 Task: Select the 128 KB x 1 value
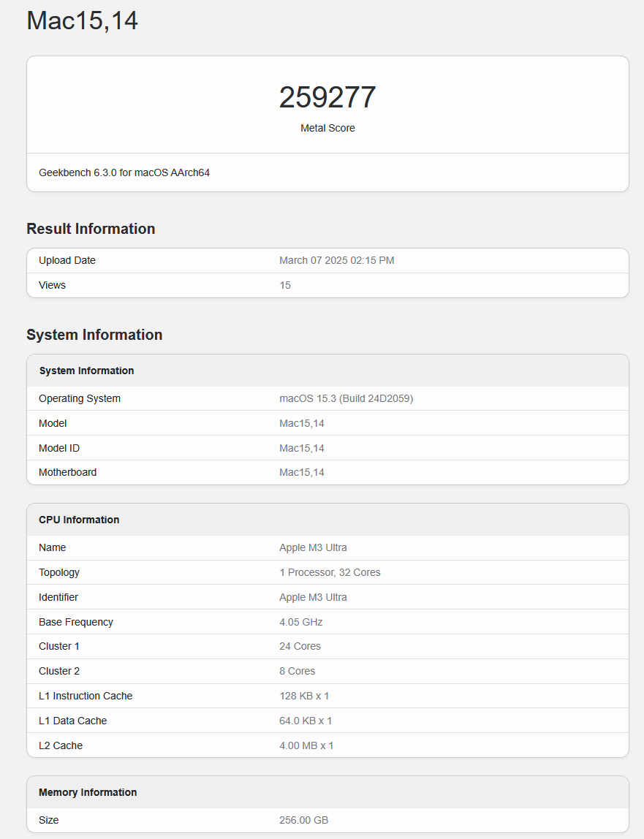(x=304, y=696)
